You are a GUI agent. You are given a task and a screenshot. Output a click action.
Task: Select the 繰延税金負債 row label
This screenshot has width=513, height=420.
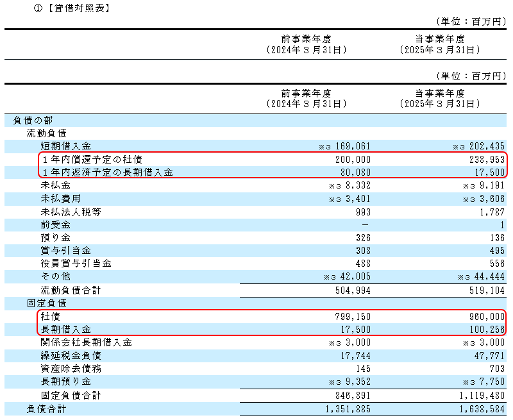69,355
